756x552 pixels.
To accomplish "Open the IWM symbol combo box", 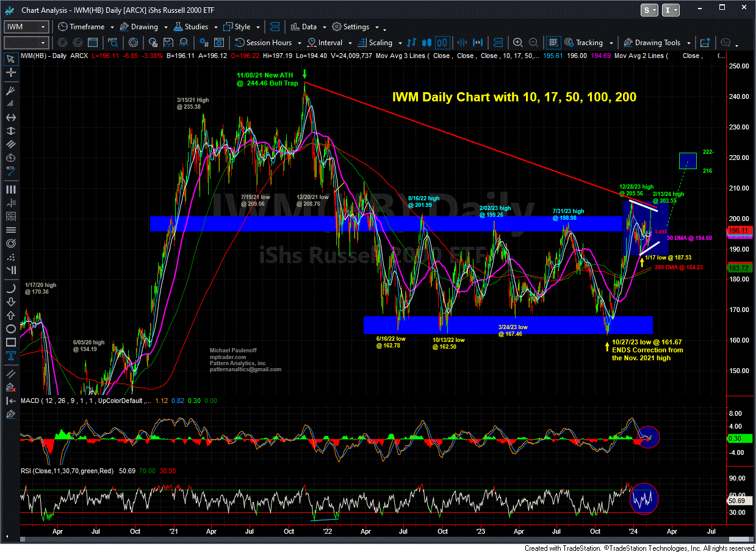I will point(26,26).
